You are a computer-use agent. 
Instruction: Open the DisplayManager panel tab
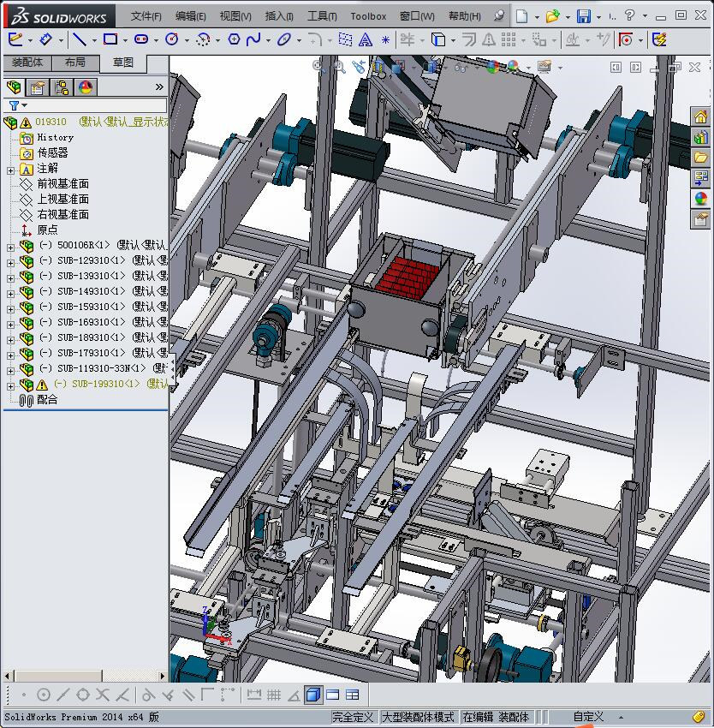point(85,87)
